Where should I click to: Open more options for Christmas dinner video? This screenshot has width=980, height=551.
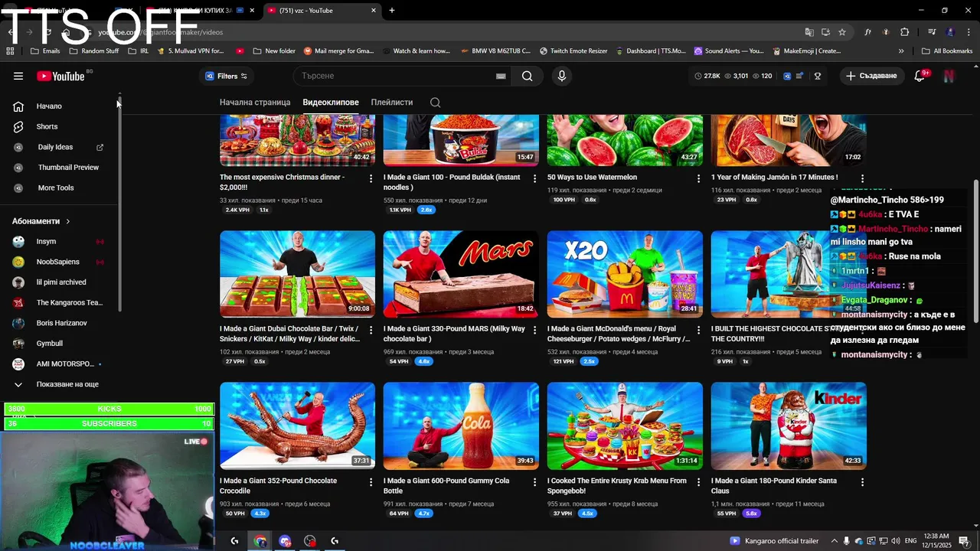371,178
